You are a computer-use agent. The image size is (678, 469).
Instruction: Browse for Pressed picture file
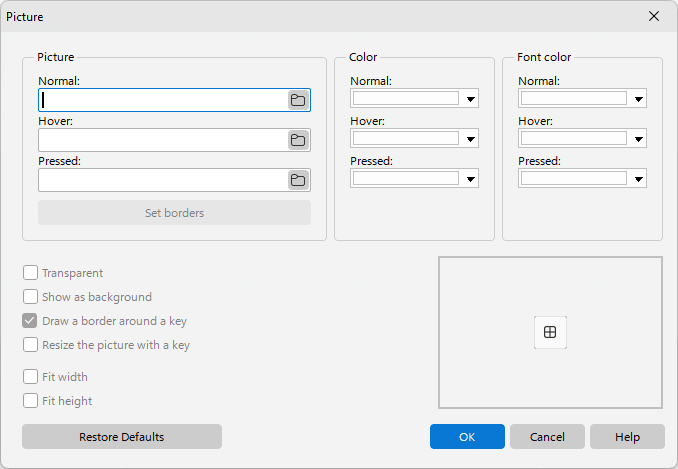(x=298, y=180)
